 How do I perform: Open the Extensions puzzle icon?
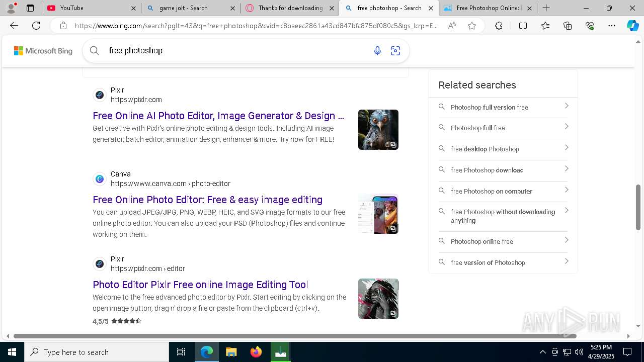(499, 26)
